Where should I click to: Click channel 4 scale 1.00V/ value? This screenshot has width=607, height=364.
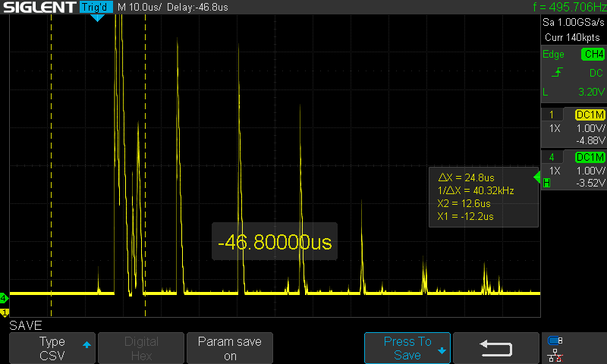590,171
